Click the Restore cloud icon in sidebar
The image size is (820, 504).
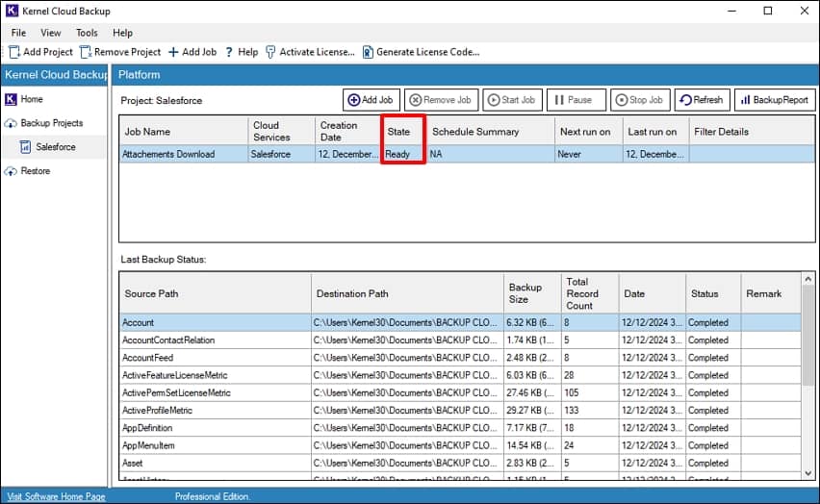tap(11, 171)
